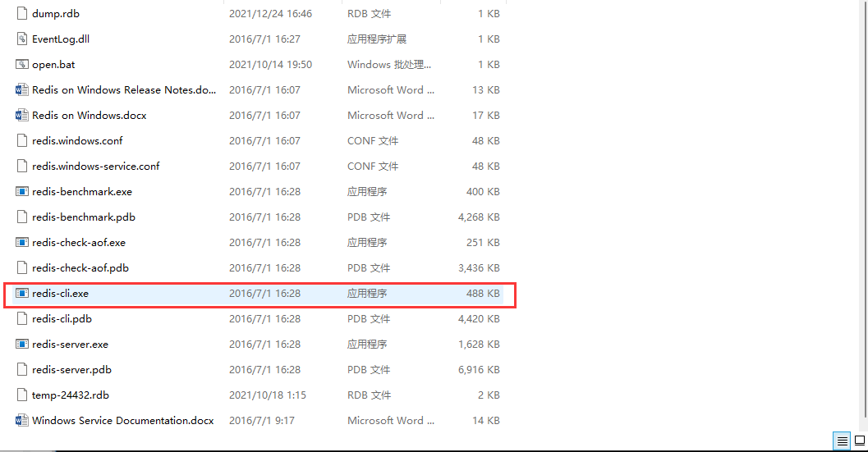Switch to details view layout icon
Screen dimensions: 868x452
842,441
